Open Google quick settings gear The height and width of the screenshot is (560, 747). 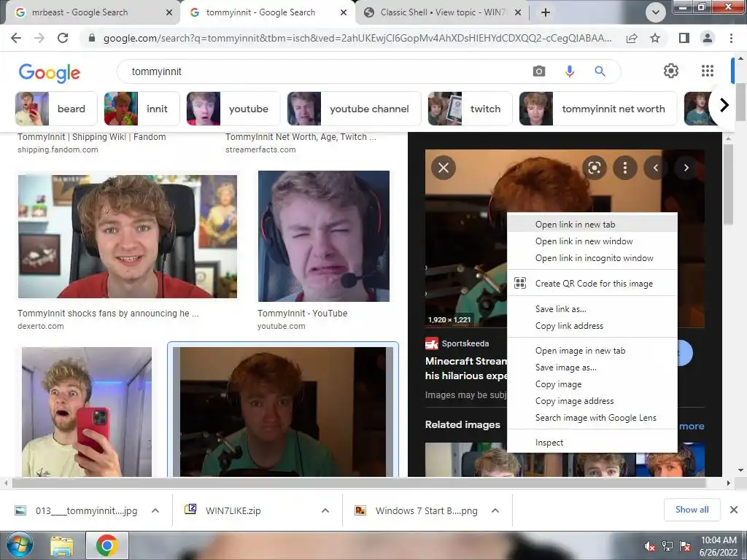coord(671,71)
